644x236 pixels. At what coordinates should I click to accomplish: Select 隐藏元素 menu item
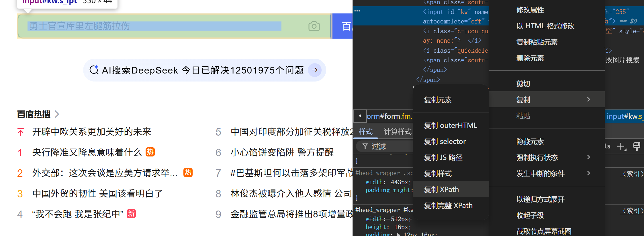(530, 141)
